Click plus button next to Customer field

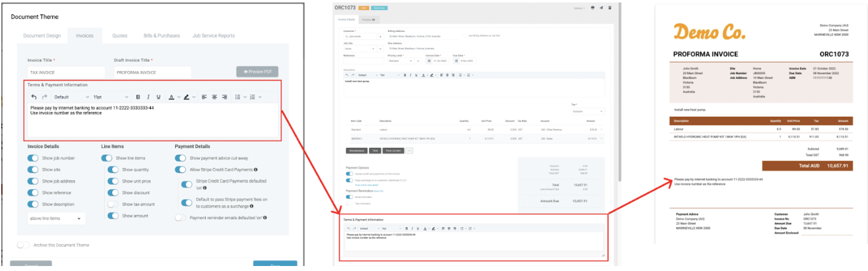pyautogui.click(x=380, y=37)
